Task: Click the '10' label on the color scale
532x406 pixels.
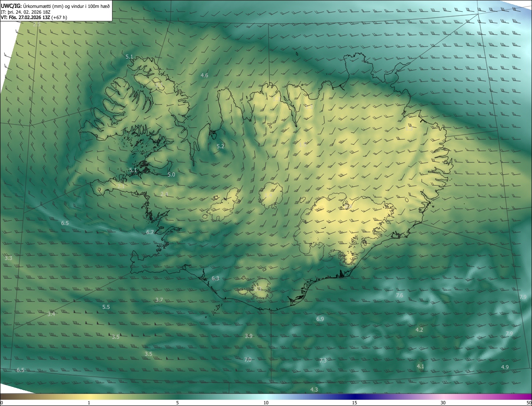Action: [266, 403]
